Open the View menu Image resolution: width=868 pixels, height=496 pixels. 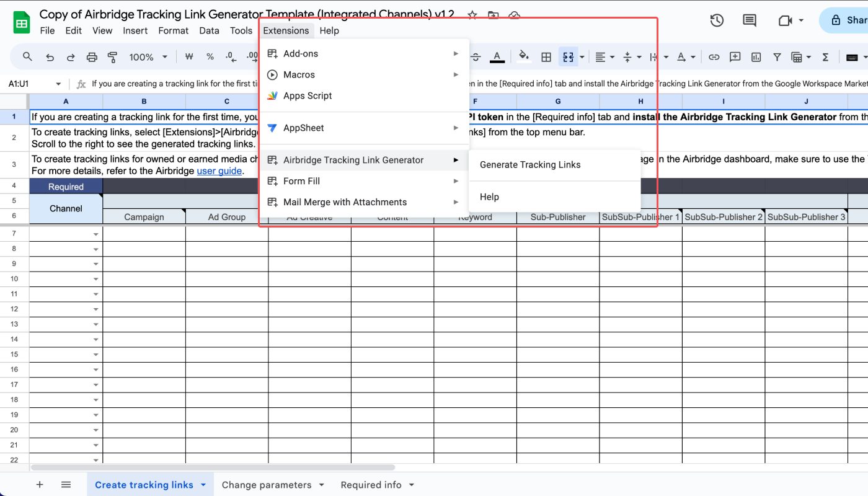click(102, 30)
